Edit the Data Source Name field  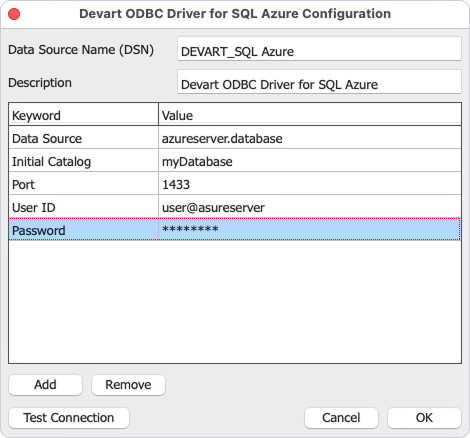319,49
